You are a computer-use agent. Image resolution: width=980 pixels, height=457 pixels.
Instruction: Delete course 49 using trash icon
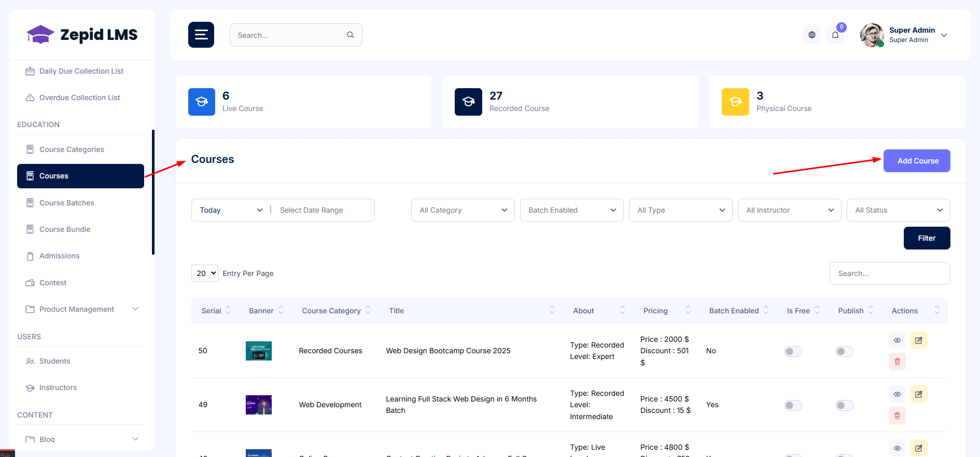click(x=897, y=416)
